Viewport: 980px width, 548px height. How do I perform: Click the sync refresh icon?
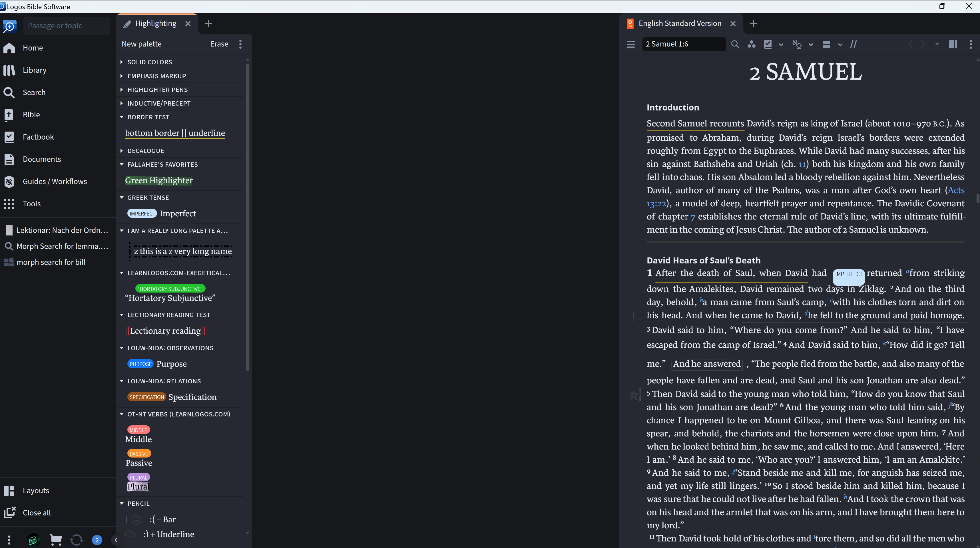pos(77,540)
